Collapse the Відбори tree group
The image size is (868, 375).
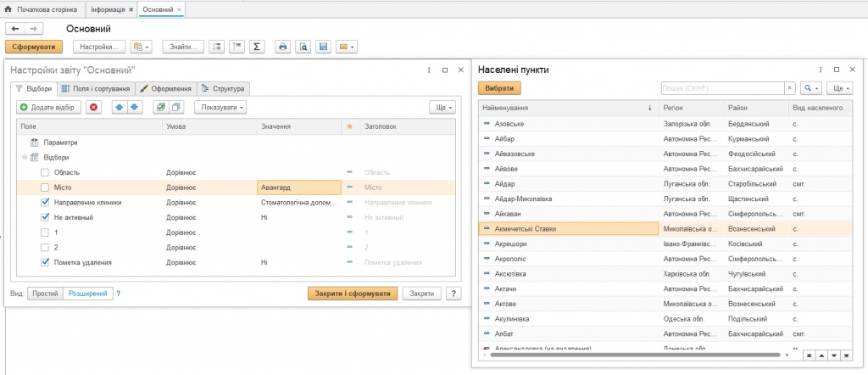point(24,157)
